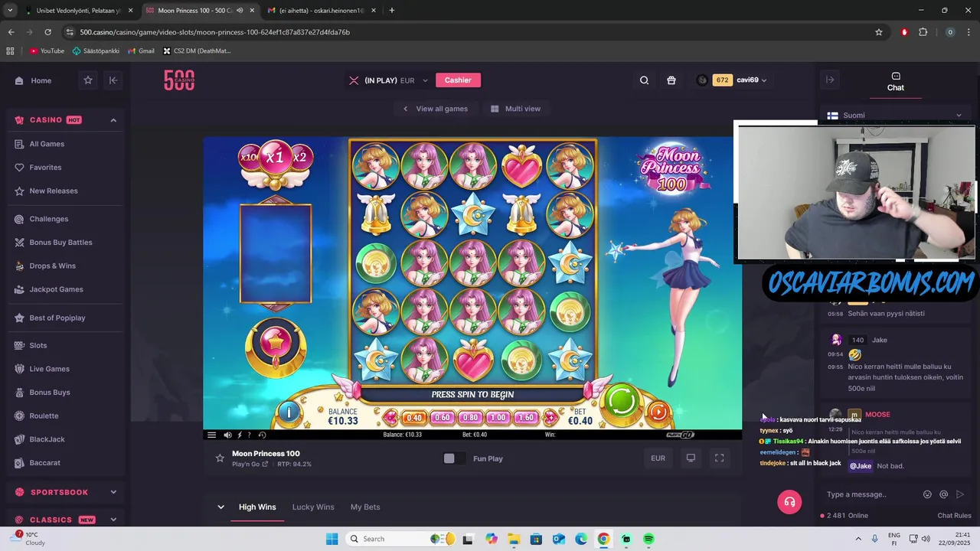Toggle the fast play lightning icon

point(240,435)
